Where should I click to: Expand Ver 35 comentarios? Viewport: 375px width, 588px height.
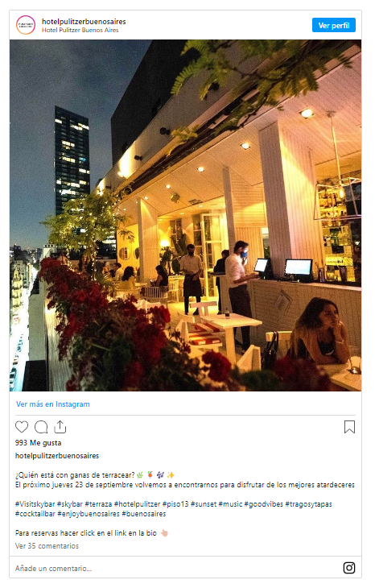47,546
